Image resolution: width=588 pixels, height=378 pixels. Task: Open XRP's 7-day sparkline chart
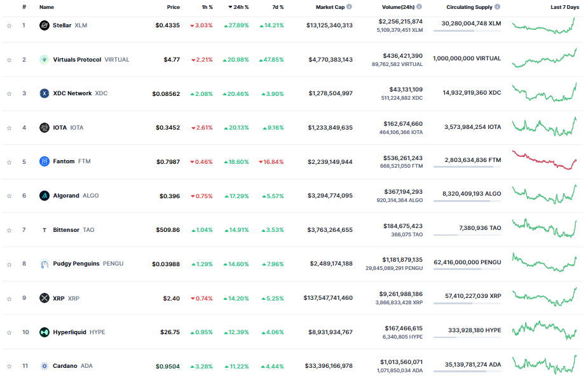pos(545,297)
